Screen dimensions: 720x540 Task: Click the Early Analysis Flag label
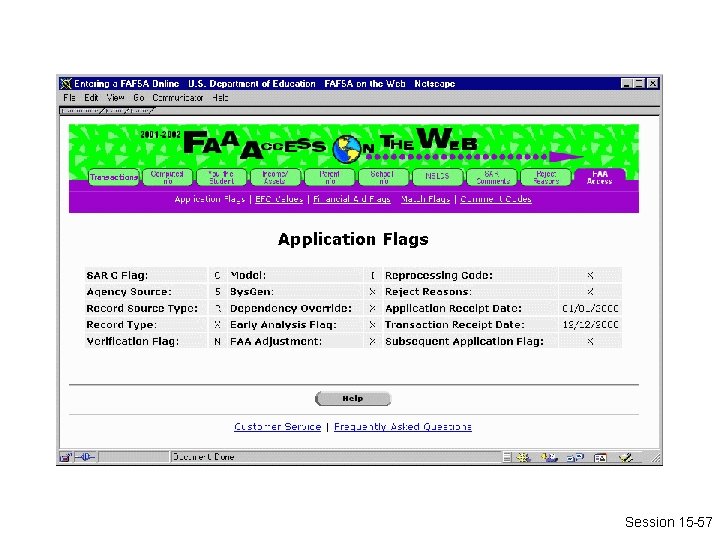point(283,325)
